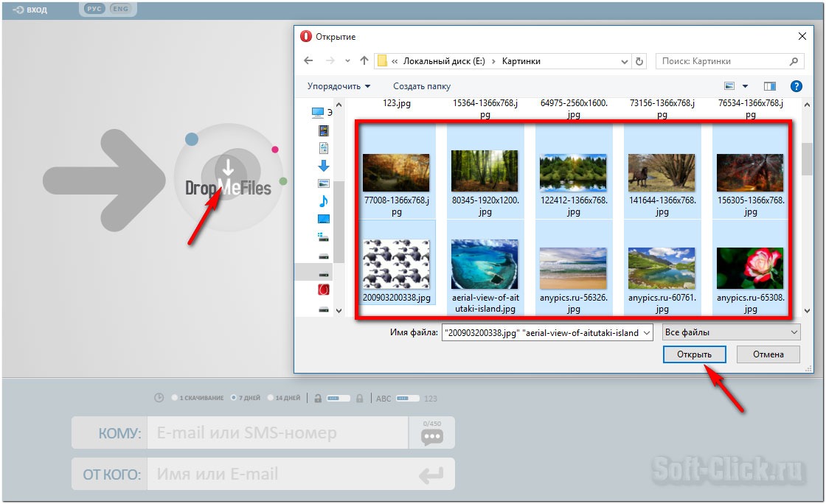Go forward in file dialog navigation
The width and height of the screenshot is (826, 504).
[x=330, y=61]
